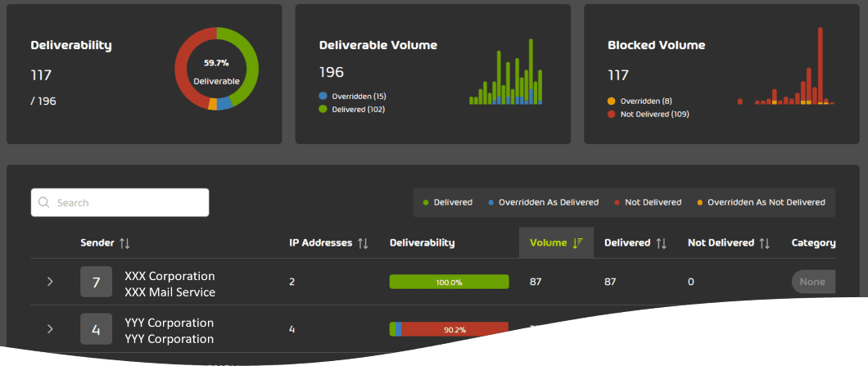
Task: Expand the YYY Corporation row
Action: [50, 329]
